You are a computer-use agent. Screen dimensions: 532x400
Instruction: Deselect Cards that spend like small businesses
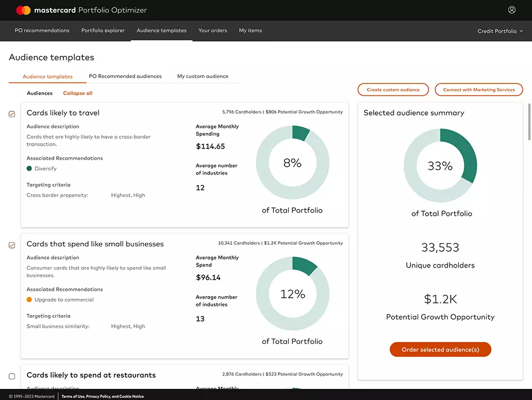pos(12,245)
